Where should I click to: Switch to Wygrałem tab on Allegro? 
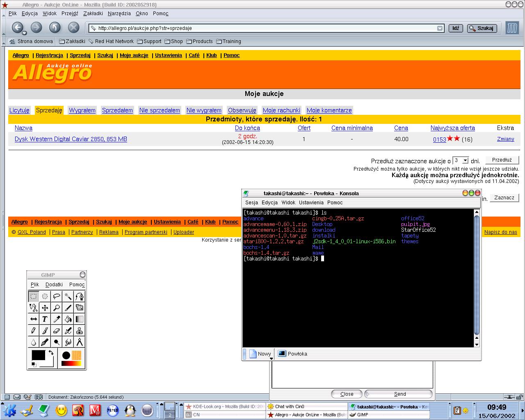(82, 110)
